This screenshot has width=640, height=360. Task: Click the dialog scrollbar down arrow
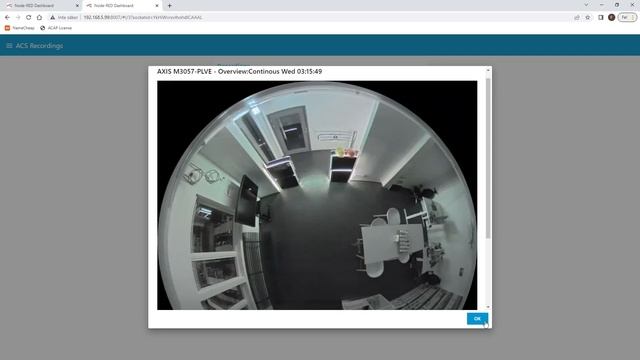(488, 307)
